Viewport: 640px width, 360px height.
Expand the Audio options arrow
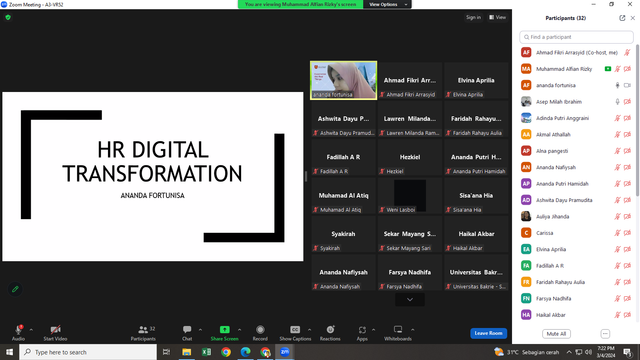[31, 329]
